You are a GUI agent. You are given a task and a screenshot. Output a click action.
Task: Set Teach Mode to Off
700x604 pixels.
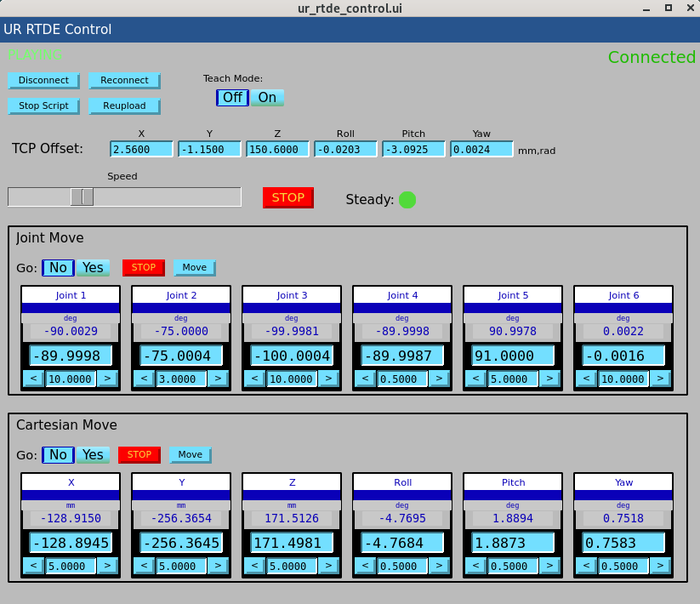click(x=232, y=97)
